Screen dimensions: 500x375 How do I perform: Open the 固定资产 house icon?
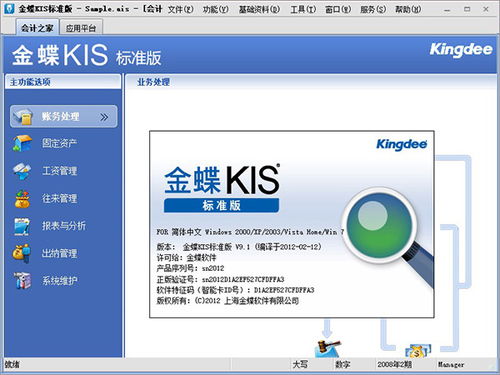pos(22,143)
